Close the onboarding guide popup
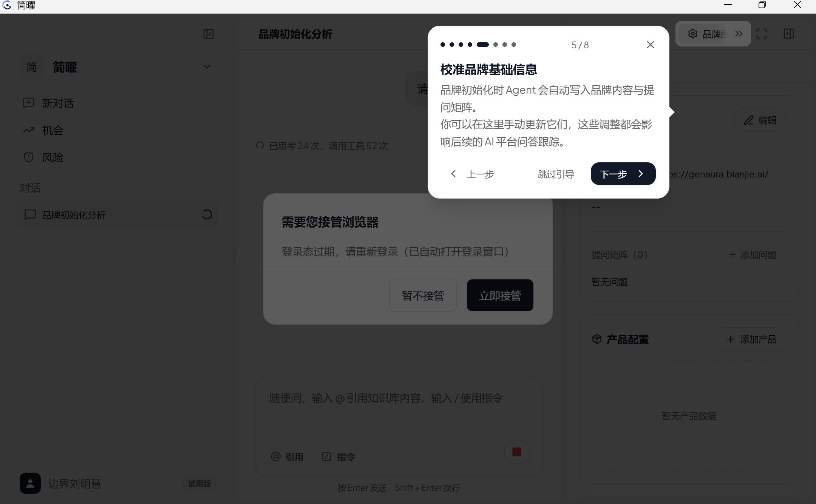The height and width of the screenshot is (504, 816). [650, 45]
